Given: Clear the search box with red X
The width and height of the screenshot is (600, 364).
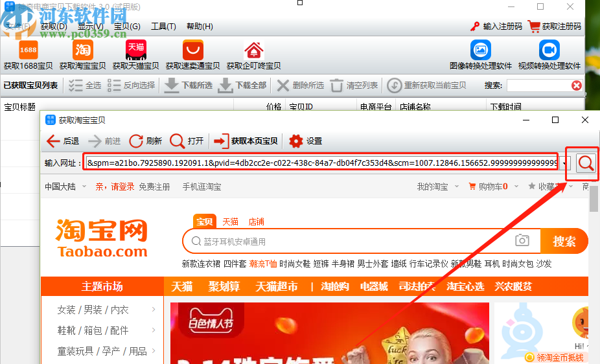Looking at the screenshot, I should [x=577, y=85].
